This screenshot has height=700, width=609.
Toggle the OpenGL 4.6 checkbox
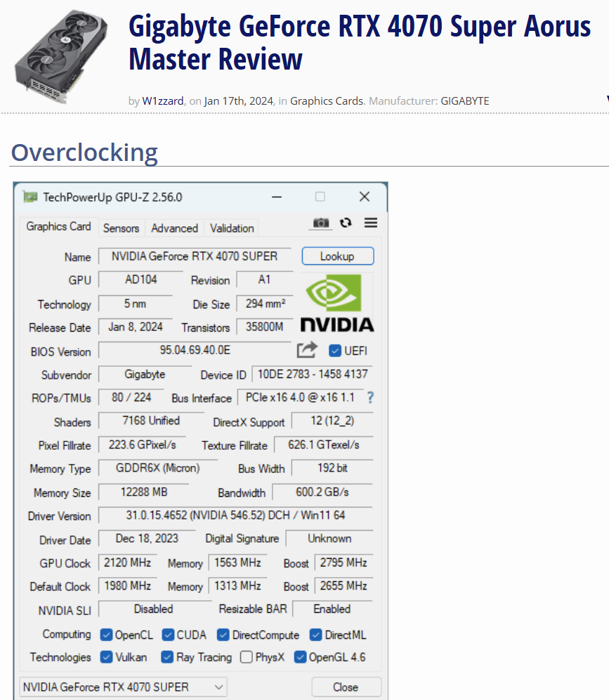point(300,657)
